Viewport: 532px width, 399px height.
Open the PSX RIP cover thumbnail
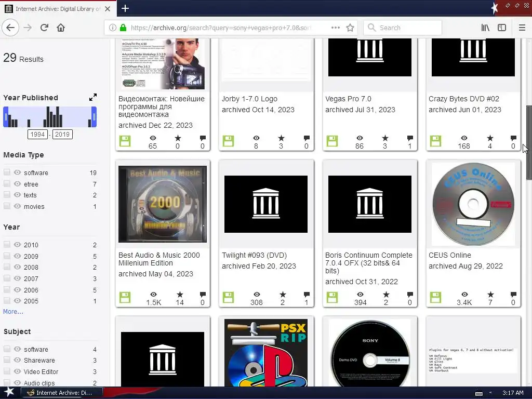[x=266, y=353]
